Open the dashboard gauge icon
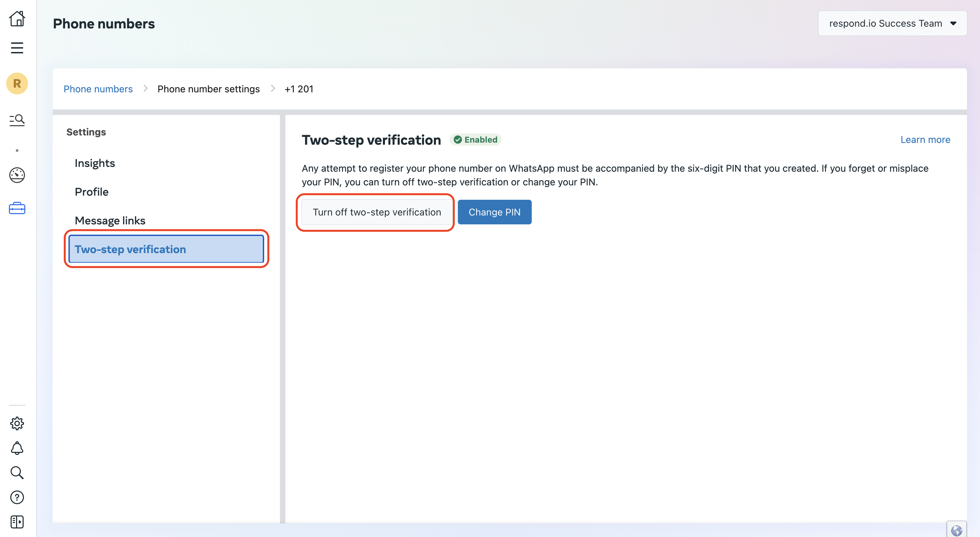 tap(17, 175)
